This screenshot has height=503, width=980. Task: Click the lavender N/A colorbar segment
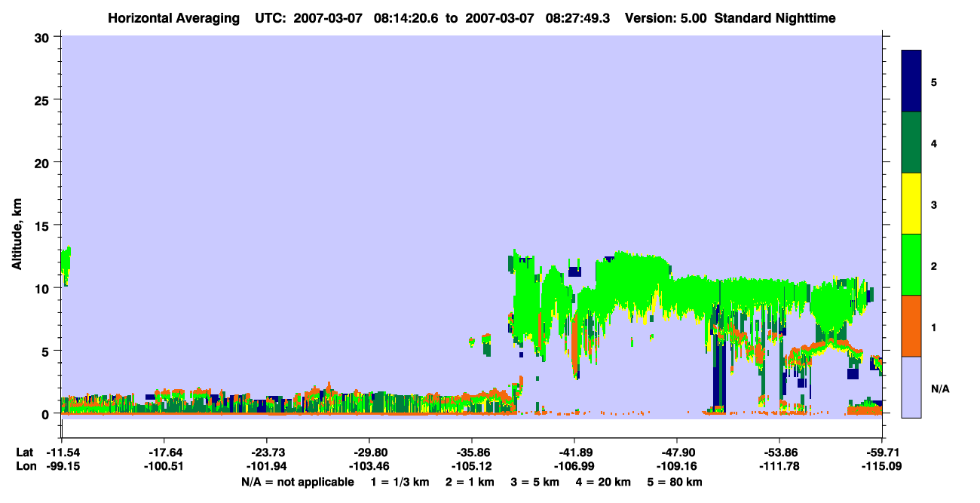pyautogui.click(x=911, y=387)
